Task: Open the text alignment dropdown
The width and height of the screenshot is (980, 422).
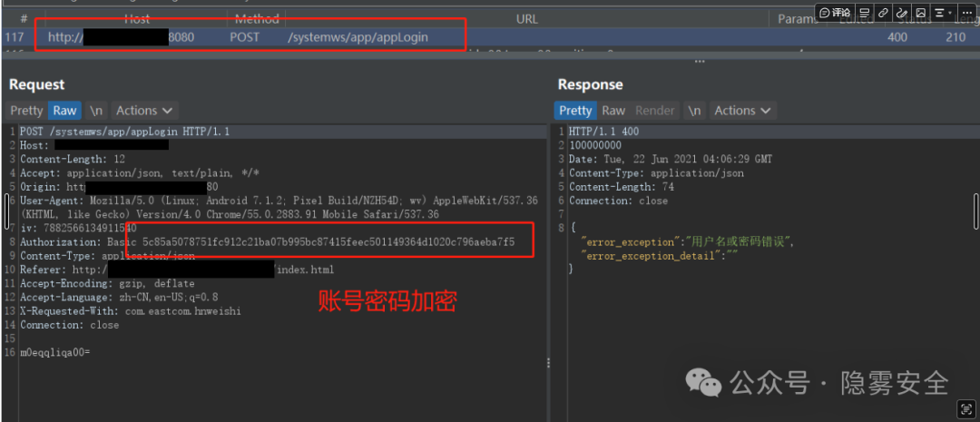Action: (x=943, y=13)
